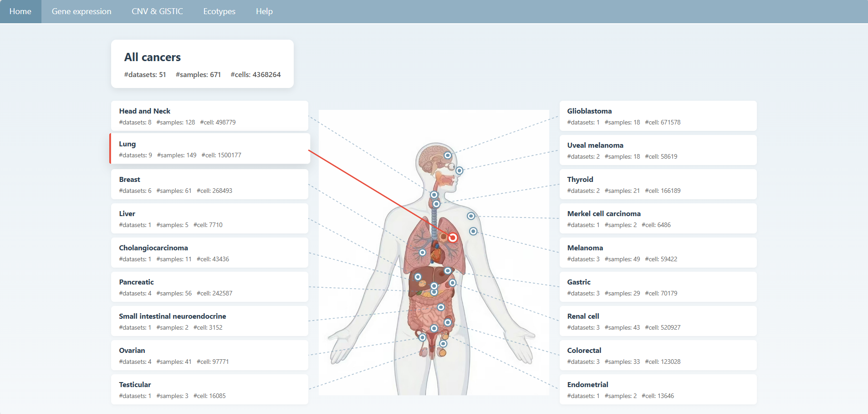Open the Gene expression tab
The height and width of the screenshot is (414, 868).
point(82,11)
